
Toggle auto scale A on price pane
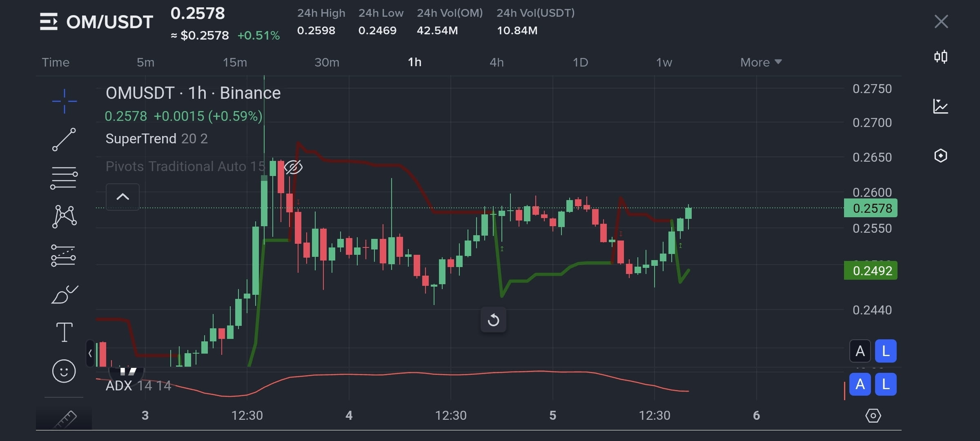(x=860, y=351)
